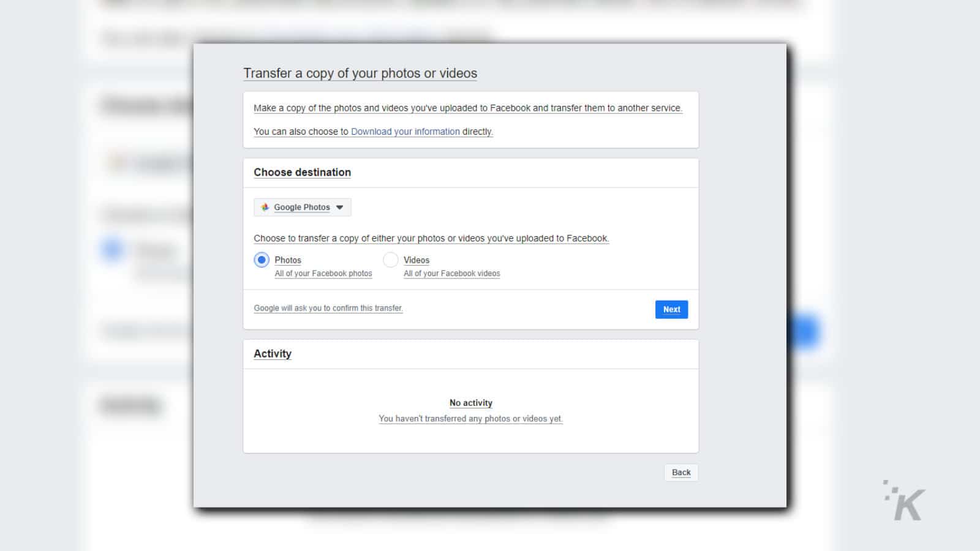The height and width of the screenshot is (551, 980).
Task: Click 'All of your Facebook photos' text
Action: [323, 274]
